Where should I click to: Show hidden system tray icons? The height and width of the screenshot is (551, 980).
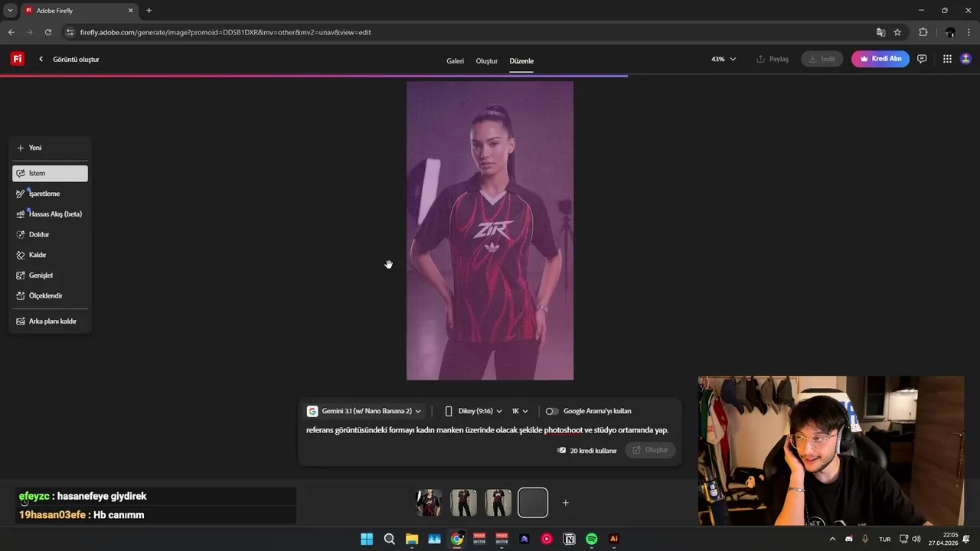coord(832,539)
